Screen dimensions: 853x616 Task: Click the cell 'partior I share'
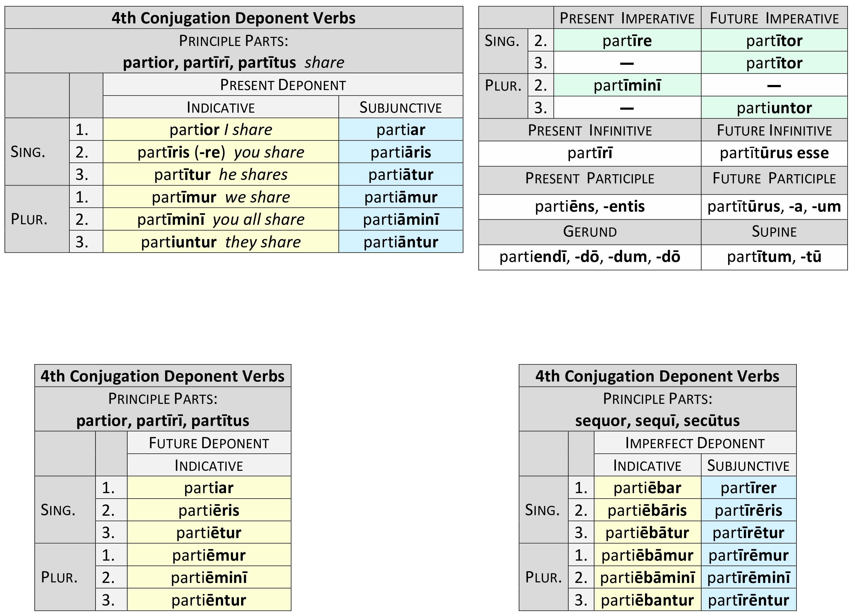click(x=221, y=130)
